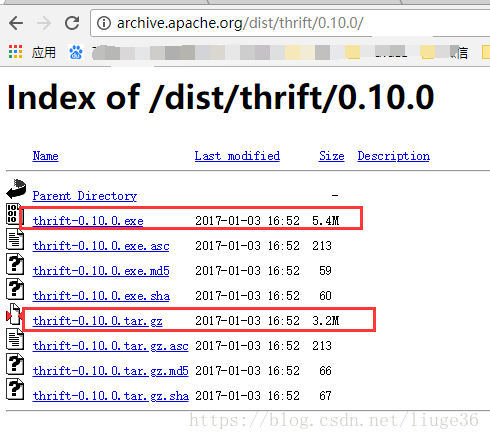Click the text file icon beside thrift-0.10.0.exe.asc
This screenshot has height=440, width=490.
(15, 239)
